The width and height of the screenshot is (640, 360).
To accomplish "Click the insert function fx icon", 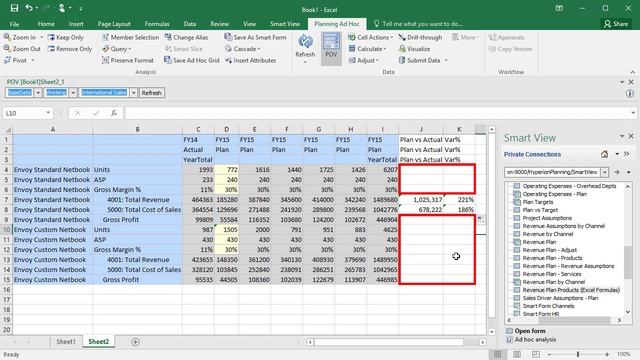I will [114, 113].
